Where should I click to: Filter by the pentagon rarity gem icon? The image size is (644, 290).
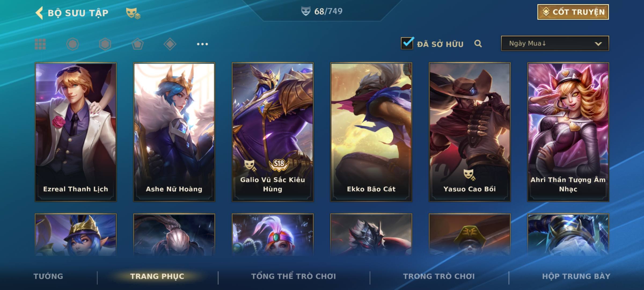pyautogui.click(x=137, y=44)
